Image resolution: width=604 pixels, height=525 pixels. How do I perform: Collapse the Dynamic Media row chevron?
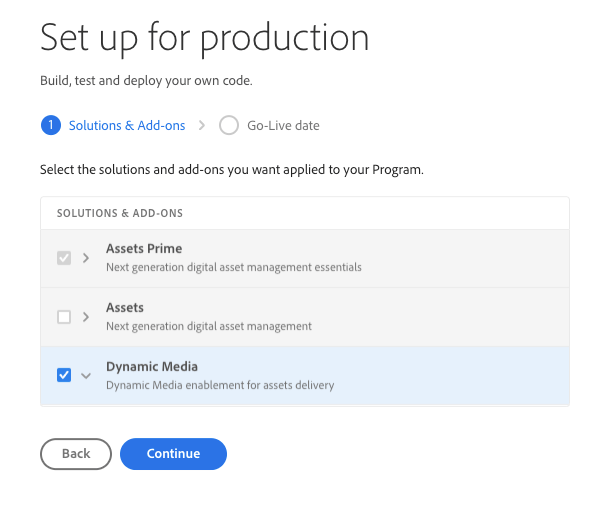(x=86, y=376)
